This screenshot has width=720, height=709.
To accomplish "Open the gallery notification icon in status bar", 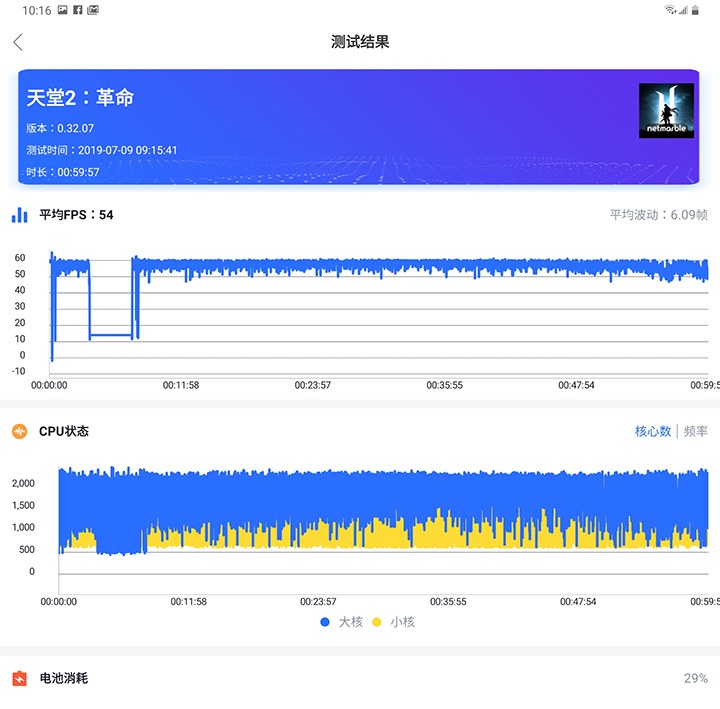I will click(x=62, y=10).
